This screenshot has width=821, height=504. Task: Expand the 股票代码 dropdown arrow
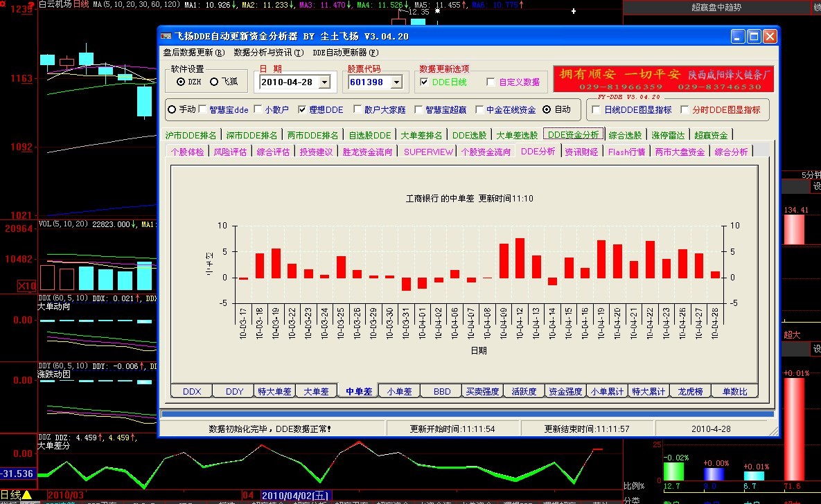[396, 82]
